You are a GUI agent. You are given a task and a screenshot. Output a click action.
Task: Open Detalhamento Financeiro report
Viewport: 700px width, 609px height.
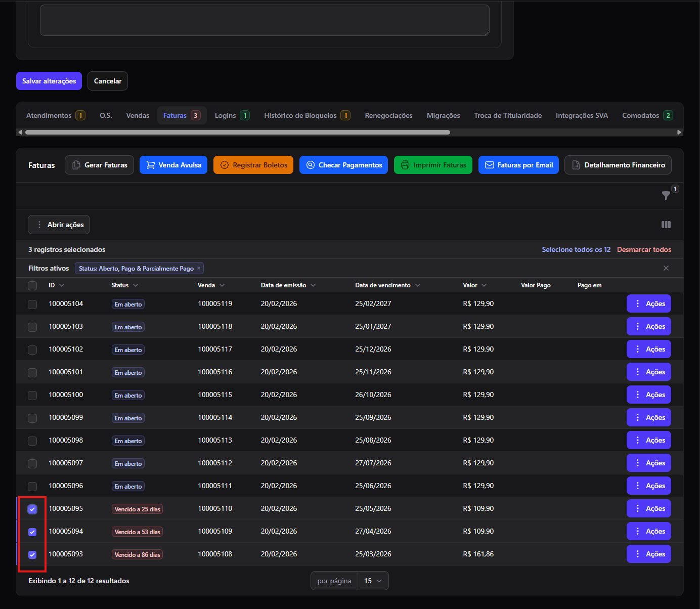[x=618, y=165]
